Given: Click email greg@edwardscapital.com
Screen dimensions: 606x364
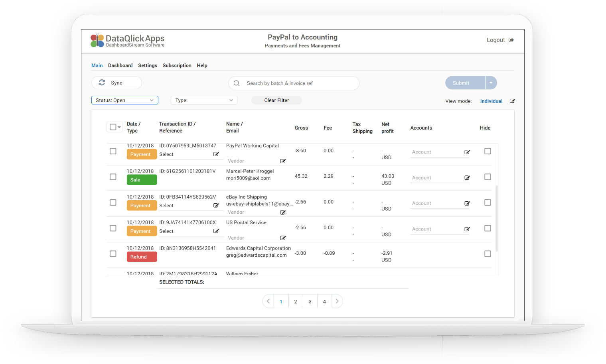Looking at the screenshot, I should point(256,255).
